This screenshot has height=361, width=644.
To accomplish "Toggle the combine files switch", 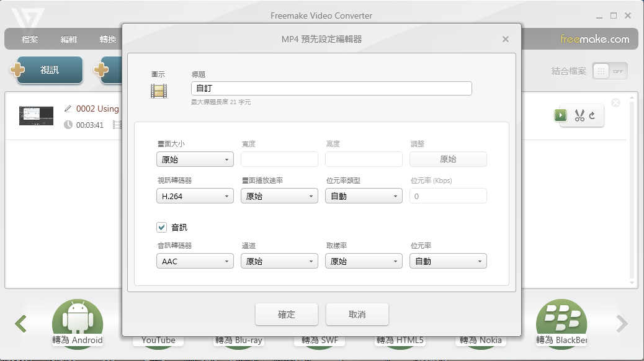I will (x=610, y=71).
